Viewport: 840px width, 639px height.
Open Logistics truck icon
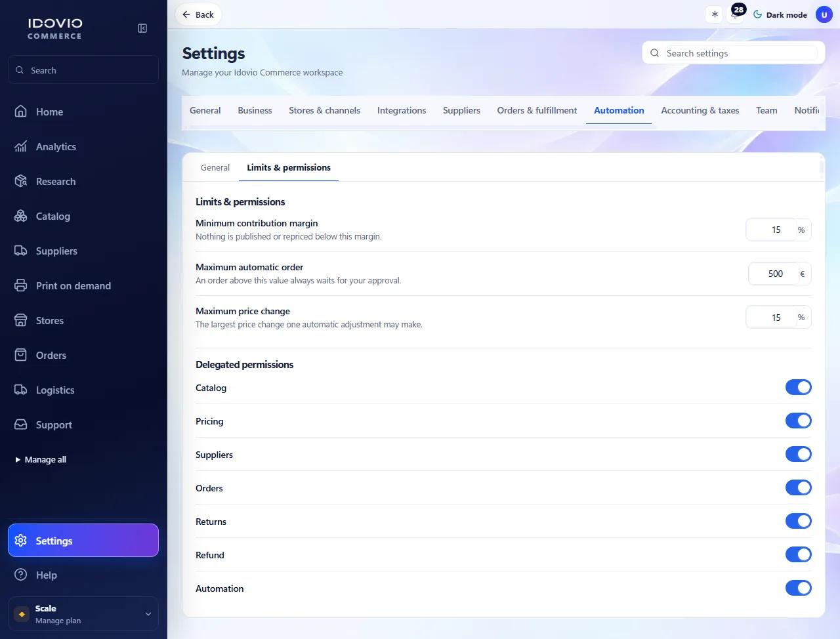point(21,390)
